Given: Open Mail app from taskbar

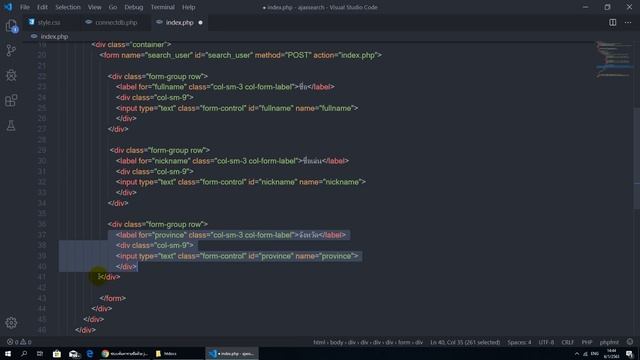Looking at the screenshot, I should pos(73,353).
